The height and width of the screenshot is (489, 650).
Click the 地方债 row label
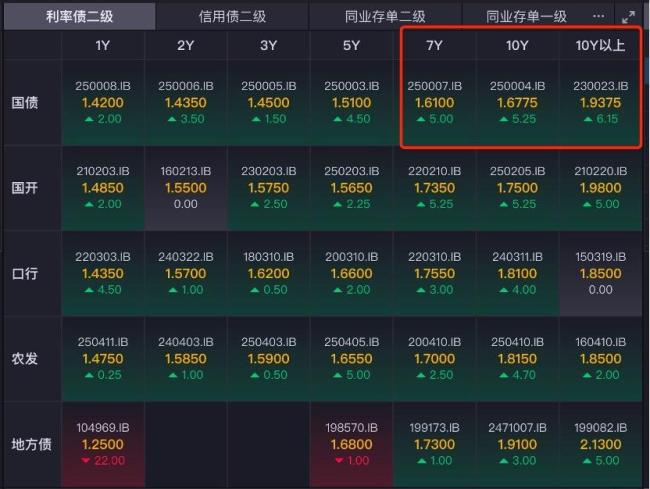click(25, 444)
